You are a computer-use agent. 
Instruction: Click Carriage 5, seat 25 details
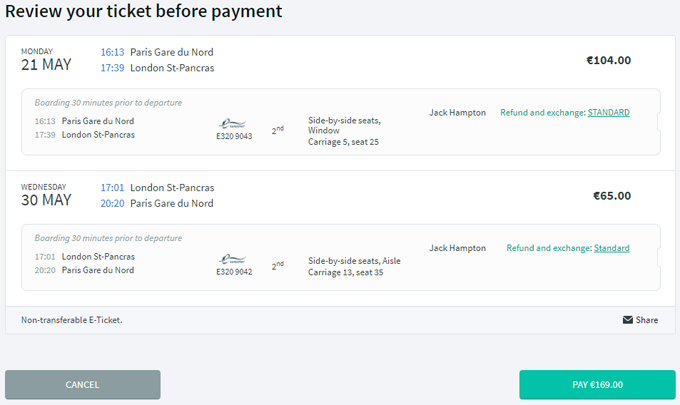pos(343,142)
